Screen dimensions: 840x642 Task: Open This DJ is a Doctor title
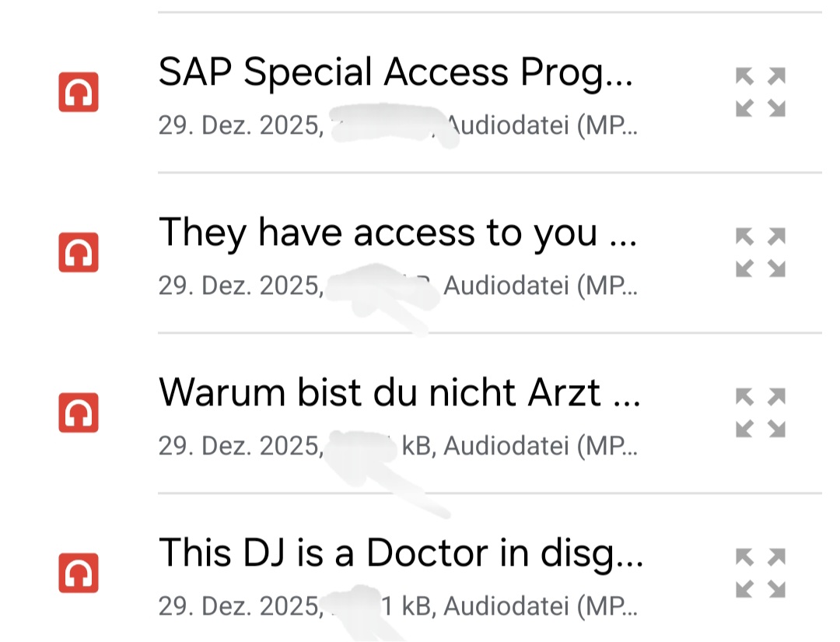tap(401, 553)
